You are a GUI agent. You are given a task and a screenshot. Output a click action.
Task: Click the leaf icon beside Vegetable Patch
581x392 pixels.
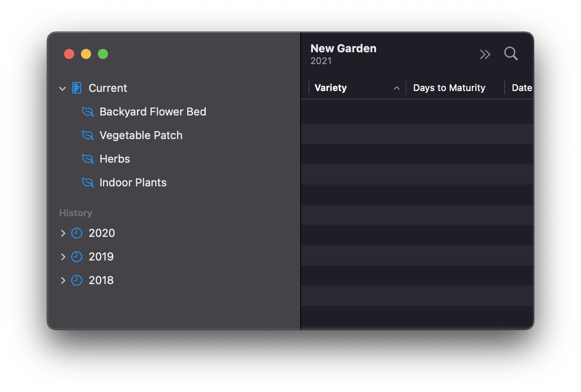(88, 135)
